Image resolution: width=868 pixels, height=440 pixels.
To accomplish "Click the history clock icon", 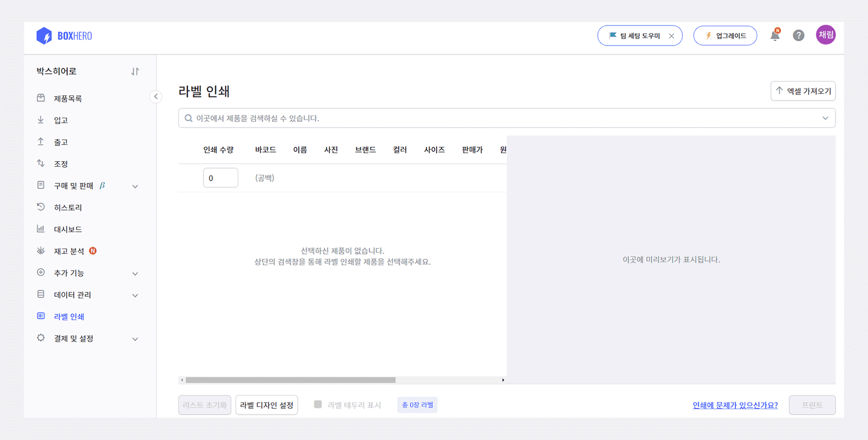I will (41, 207).
